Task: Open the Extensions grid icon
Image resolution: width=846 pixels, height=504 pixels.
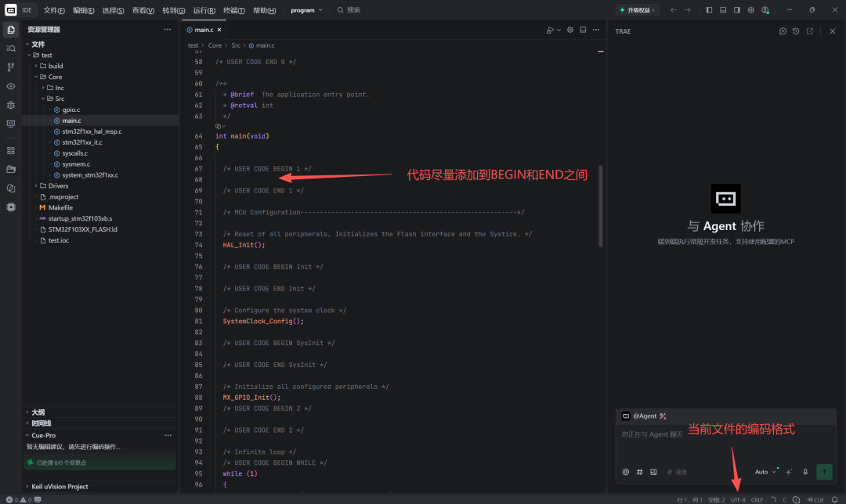Action: coord(11,151)
